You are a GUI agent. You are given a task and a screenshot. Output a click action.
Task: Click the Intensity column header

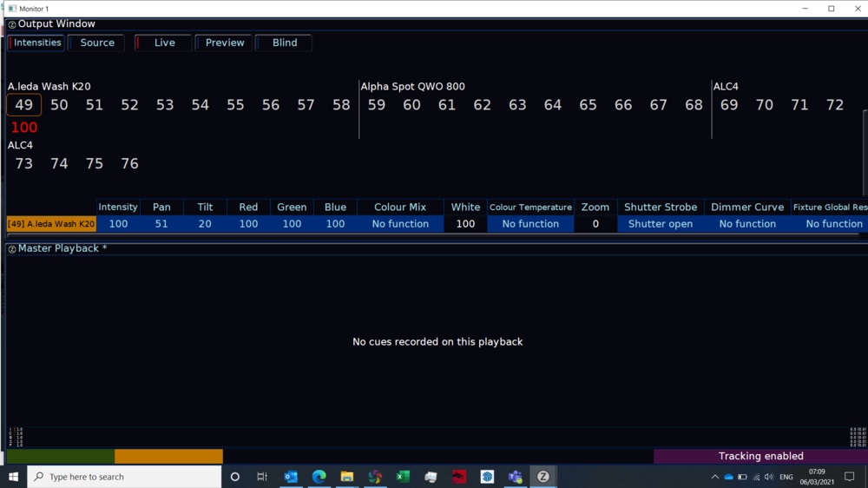[x=118, y=208]
